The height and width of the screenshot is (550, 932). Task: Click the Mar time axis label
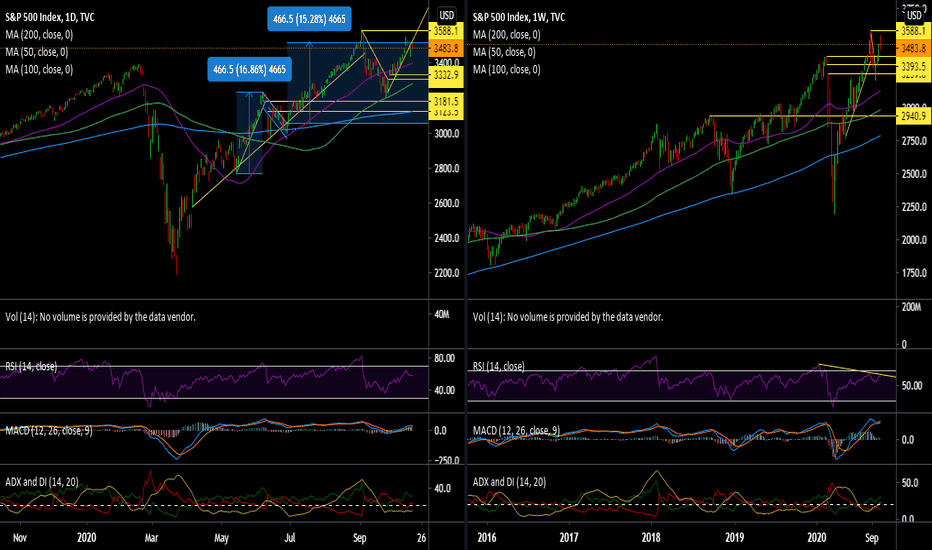click(x=152, y=538)
